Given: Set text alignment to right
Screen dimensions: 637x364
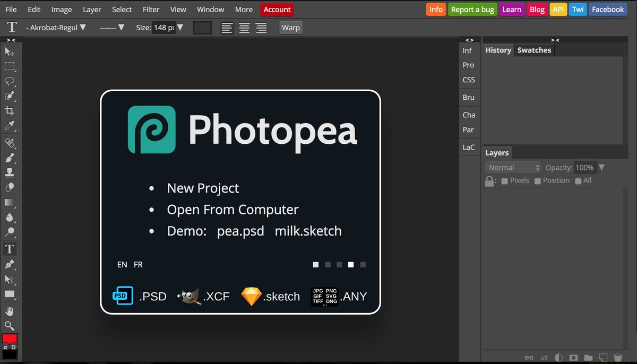Looking at the screenshot, I should tap(261, 28).
